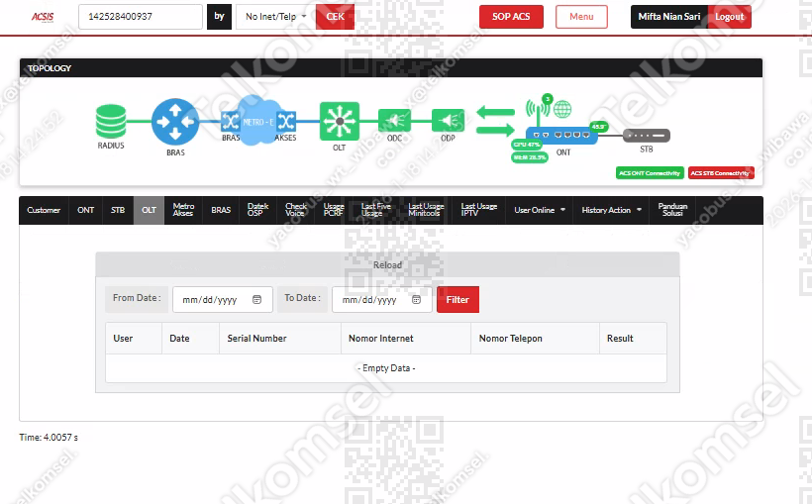The image size is (812, 504).
Task: Click the green OLT icon in topology
Action: click(x=340, y=121)
